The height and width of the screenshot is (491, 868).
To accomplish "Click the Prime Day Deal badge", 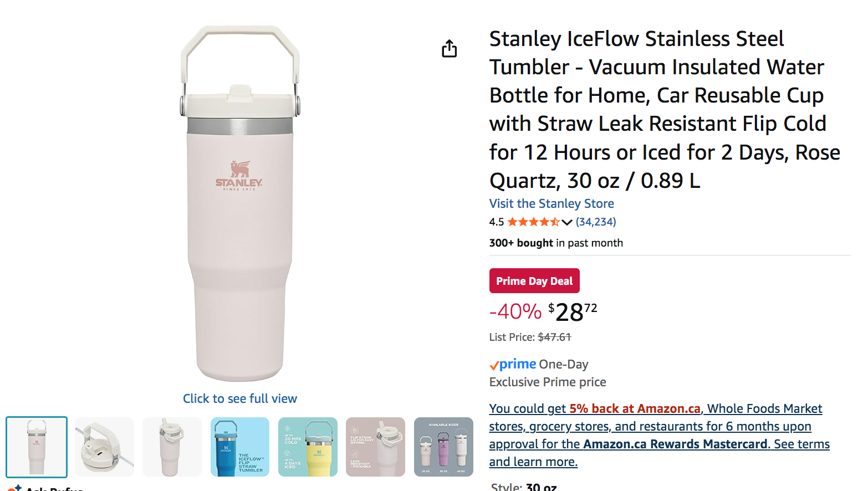I will pyautogui.click(x=534, y=280).
